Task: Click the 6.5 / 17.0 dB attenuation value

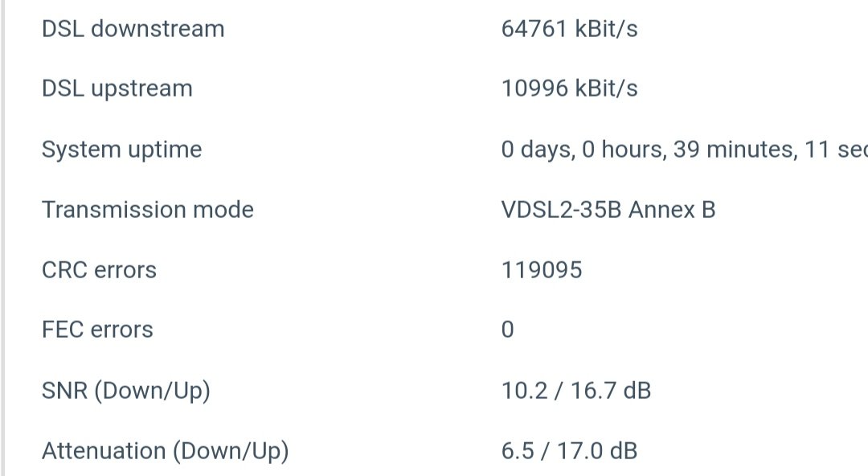Action: (x=569, y=451)
